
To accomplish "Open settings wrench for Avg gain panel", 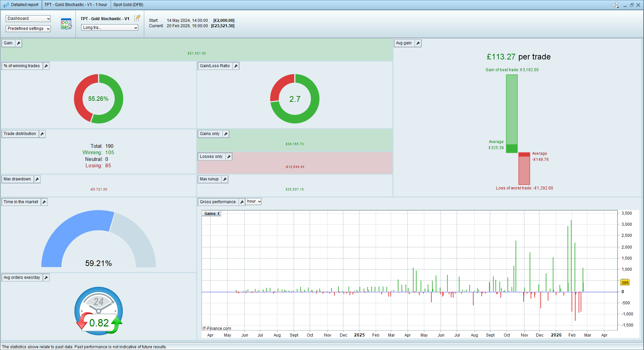I will [x=418, y=43].
